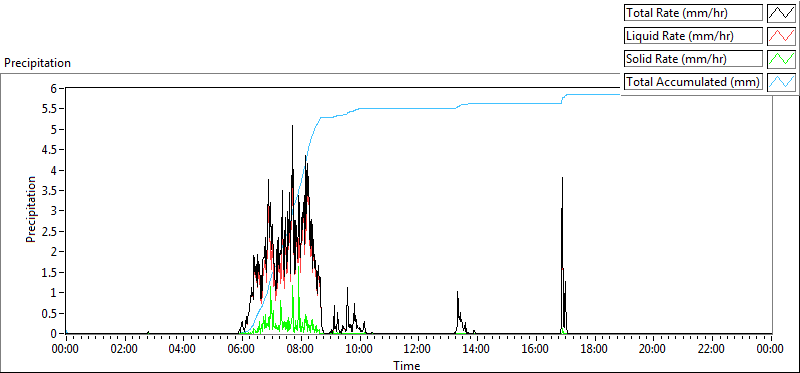Click the 04:00 time axis label
The width and height of the screenshot is (800, 373).
(183, 349)
